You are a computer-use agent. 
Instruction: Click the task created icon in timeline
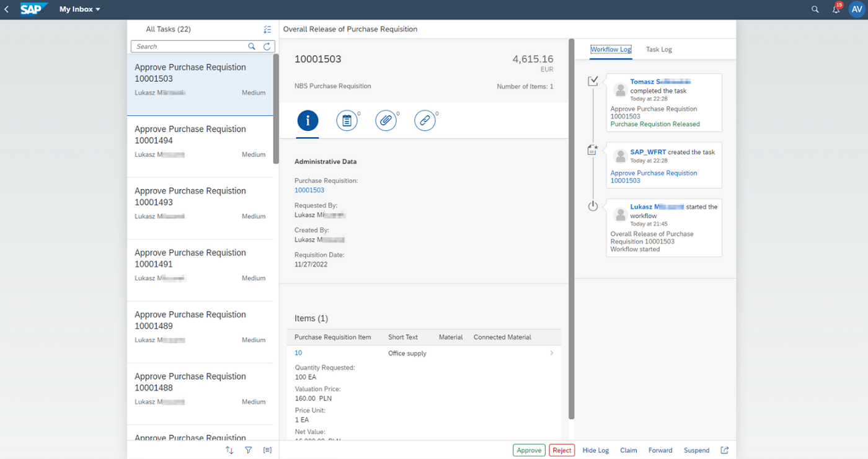click(593, 150)
